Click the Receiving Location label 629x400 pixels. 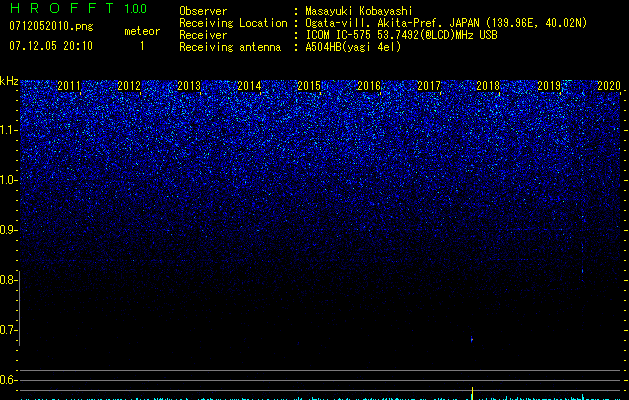point(233,23)
